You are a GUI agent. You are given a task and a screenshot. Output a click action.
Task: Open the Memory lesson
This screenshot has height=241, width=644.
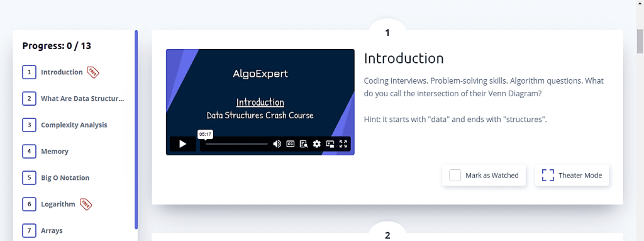55,152
